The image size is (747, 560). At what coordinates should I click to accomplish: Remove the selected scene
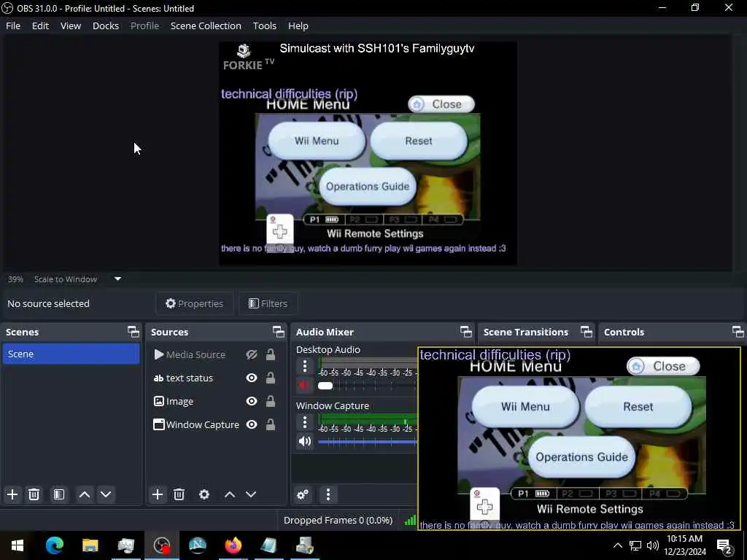pyautogui.click(x=34, y=494)
